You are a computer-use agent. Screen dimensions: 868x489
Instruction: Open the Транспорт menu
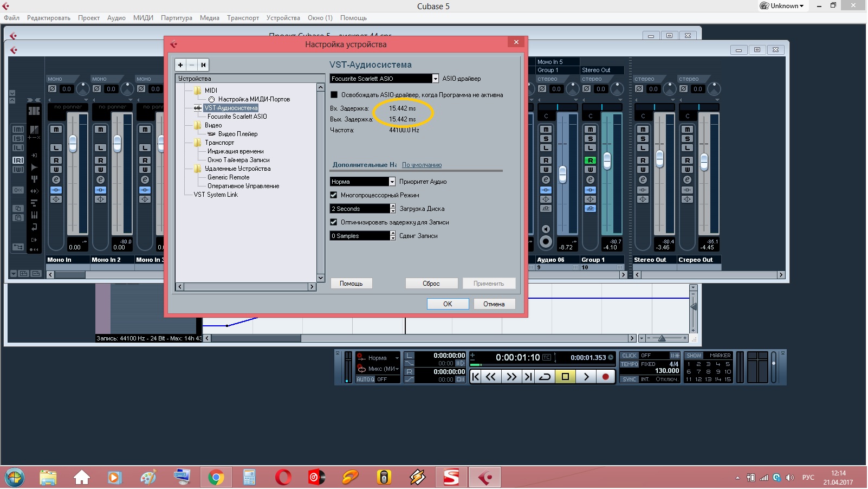243,18
